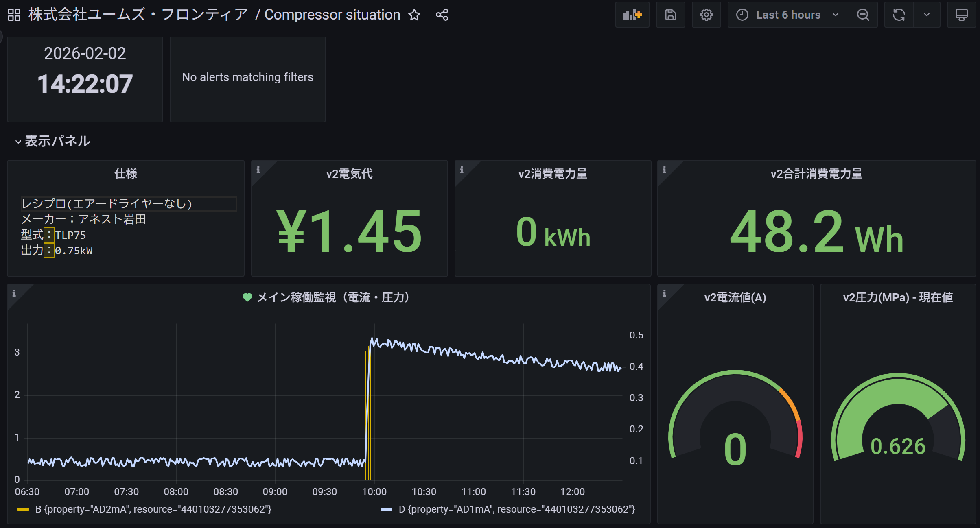Toggle the AD1mA series D legend

[516, 509]
